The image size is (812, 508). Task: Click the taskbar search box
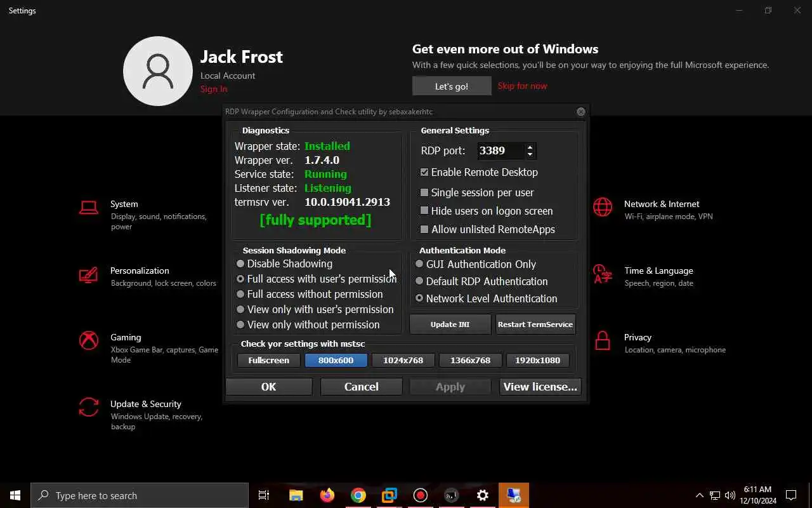pyautogui.click(x=140, y=495)
